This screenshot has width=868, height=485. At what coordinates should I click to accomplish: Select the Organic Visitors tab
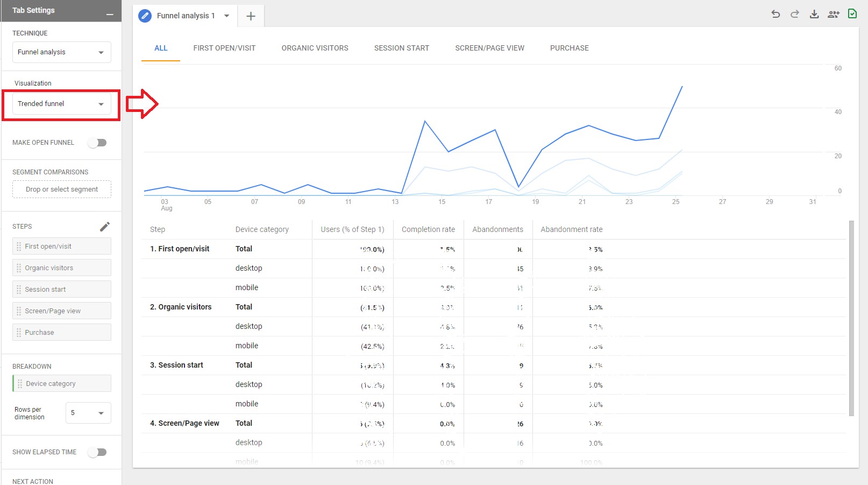315,48
